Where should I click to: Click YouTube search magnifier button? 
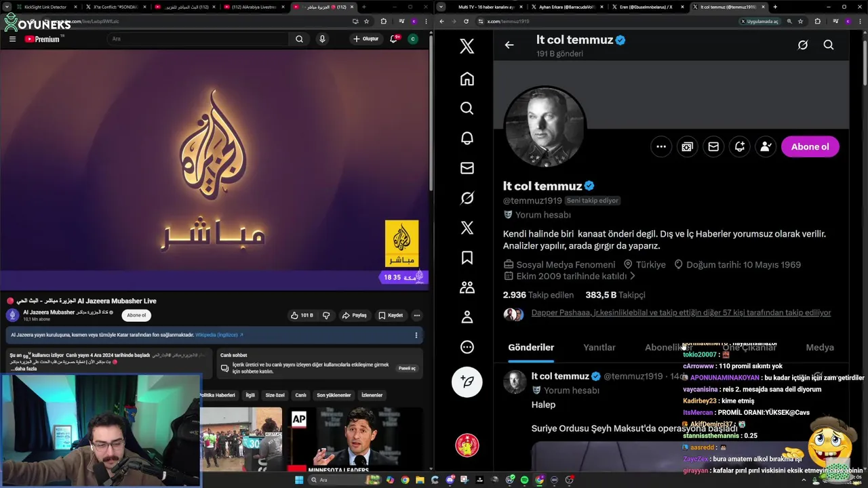point(299,39)
